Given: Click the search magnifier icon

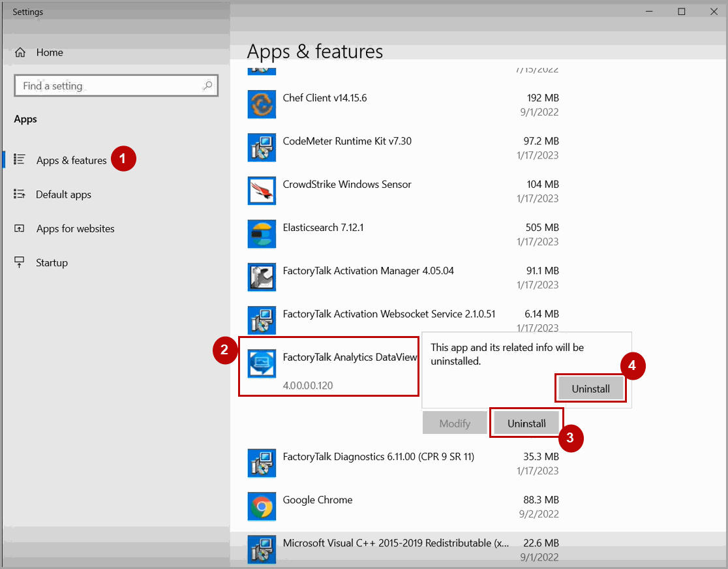Looking at the screenshot, I should [x=207, y=85].
